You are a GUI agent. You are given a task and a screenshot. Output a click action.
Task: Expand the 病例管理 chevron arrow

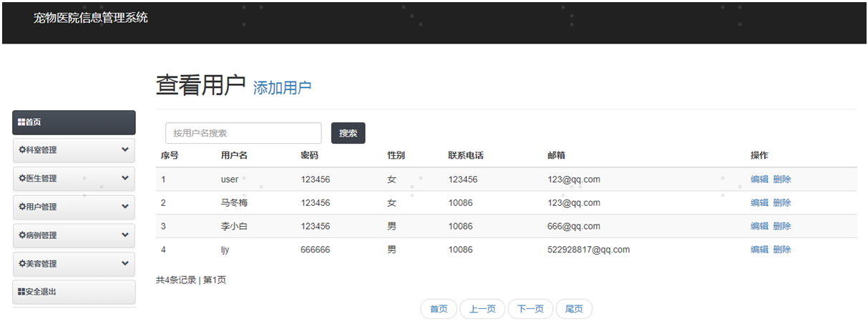pos(125,235)
